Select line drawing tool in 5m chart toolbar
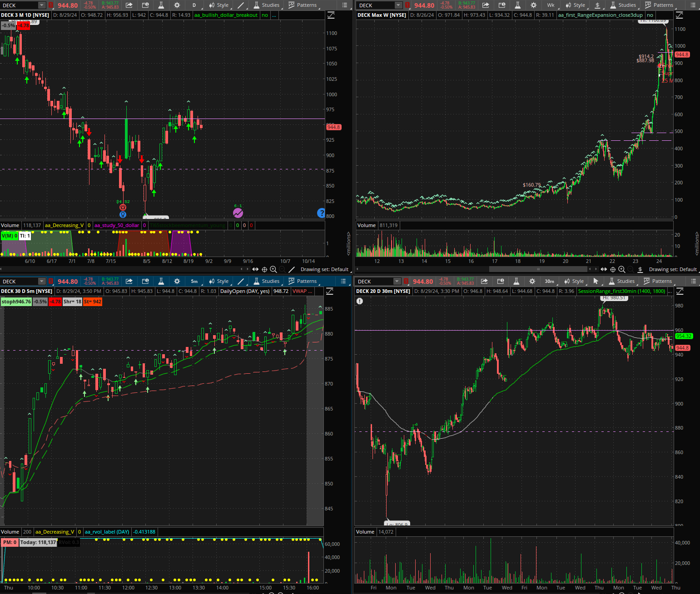 pyautogui.click(x=241, y=281)
